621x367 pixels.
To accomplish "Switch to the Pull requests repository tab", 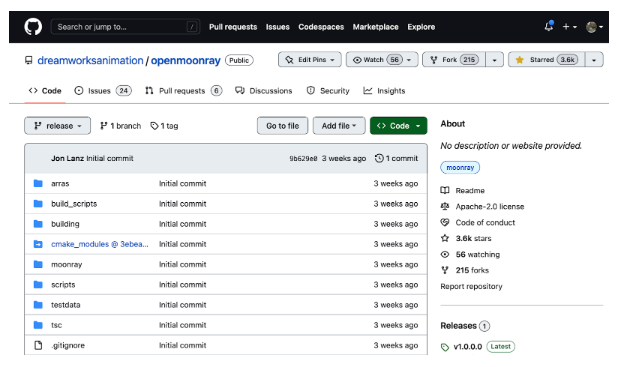I will click(183, 91).
